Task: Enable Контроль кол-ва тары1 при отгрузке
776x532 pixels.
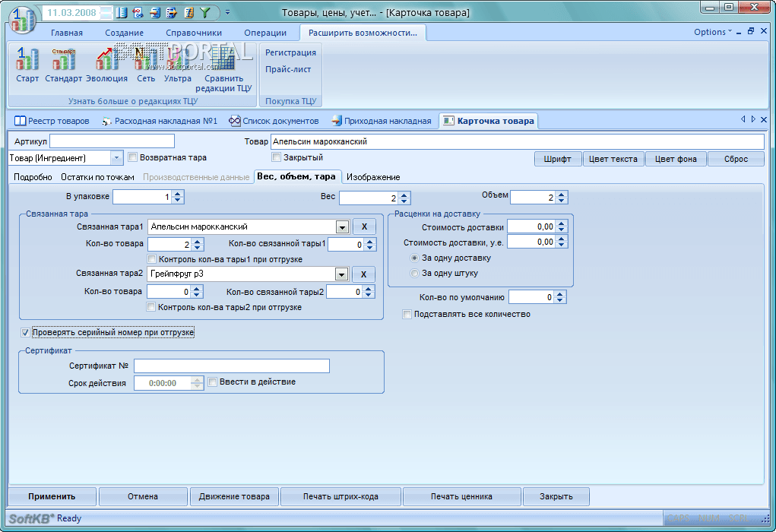Action: [151, 259]
